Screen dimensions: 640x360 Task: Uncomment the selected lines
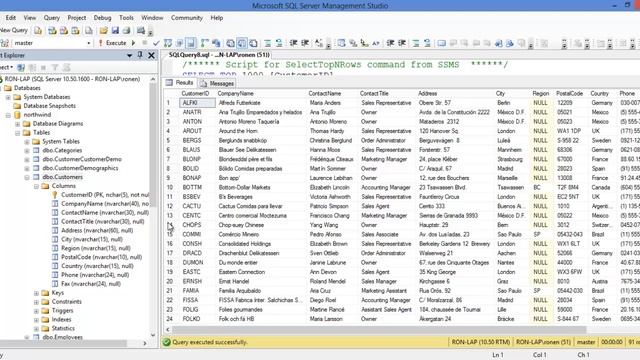click(x=279, y=43)
